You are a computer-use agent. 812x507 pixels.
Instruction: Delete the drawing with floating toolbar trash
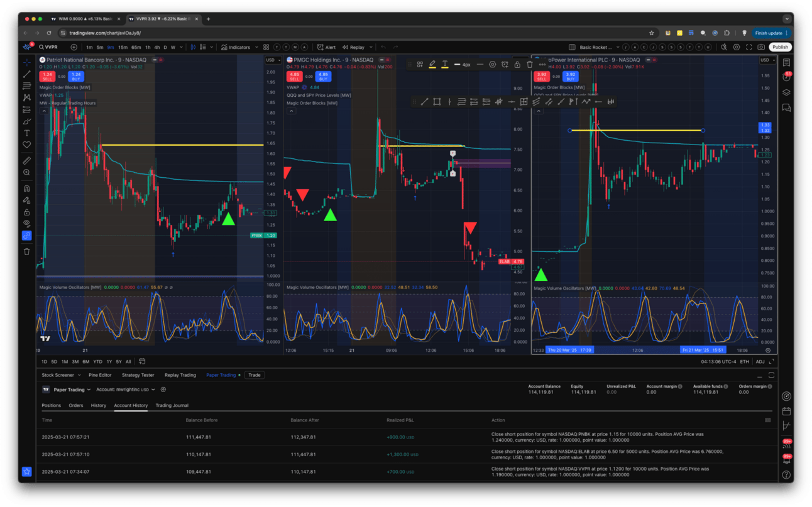529,64
